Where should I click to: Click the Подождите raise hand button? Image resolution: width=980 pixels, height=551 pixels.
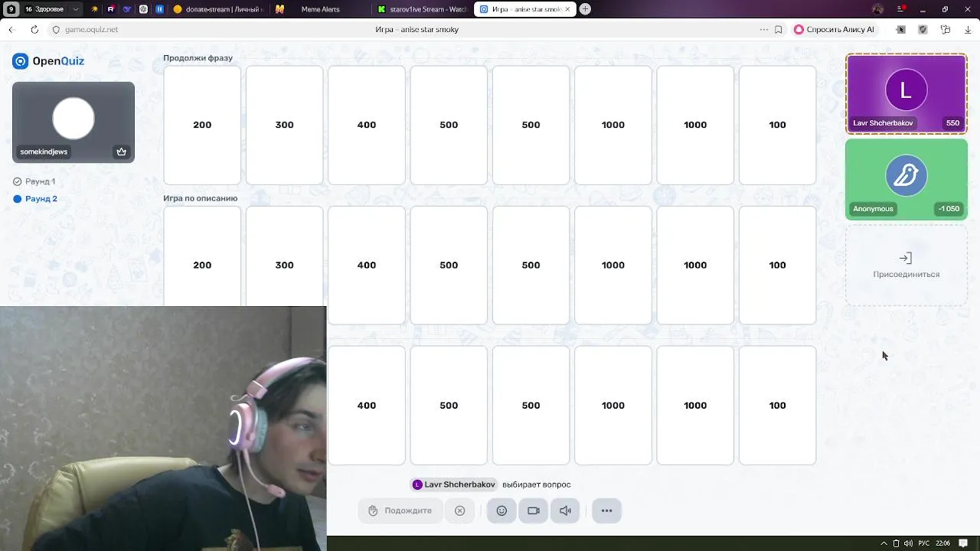pos(400,510)
